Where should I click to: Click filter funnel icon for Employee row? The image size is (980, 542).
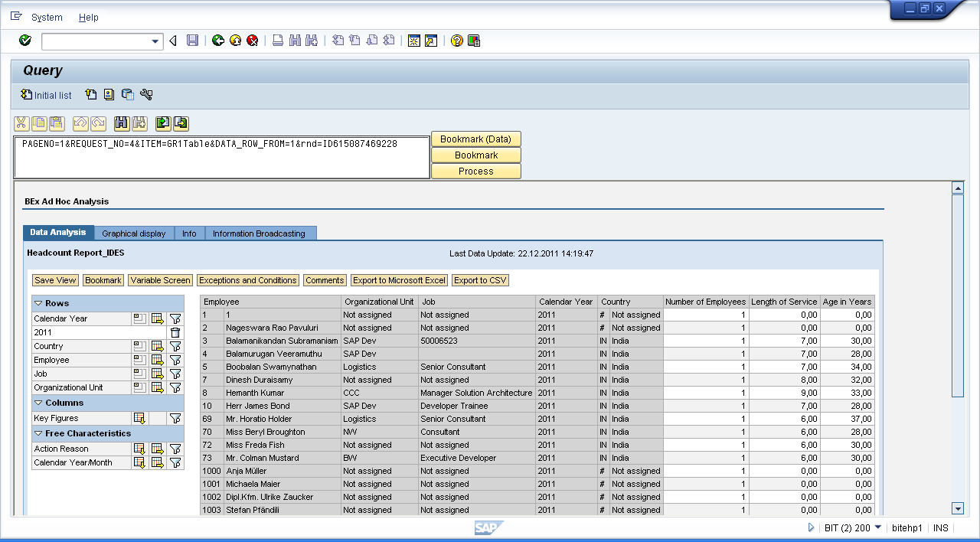tap(175, 360)
